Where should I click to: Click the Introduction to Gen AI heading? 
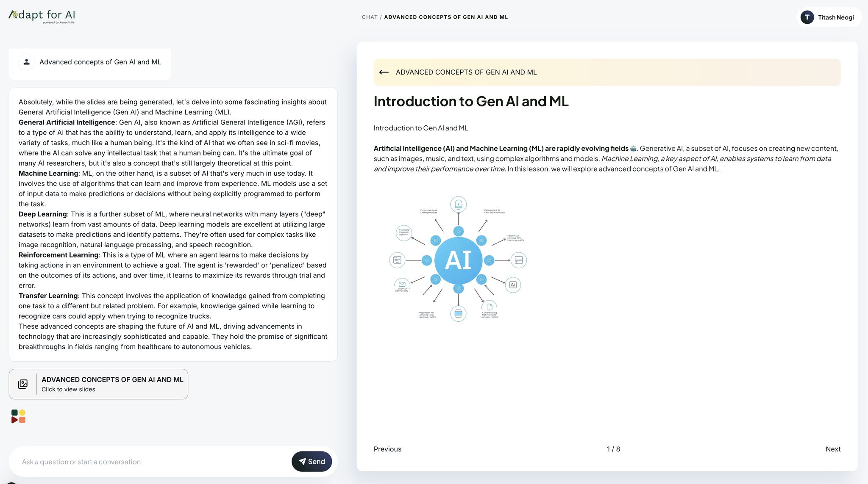(471, 102)
